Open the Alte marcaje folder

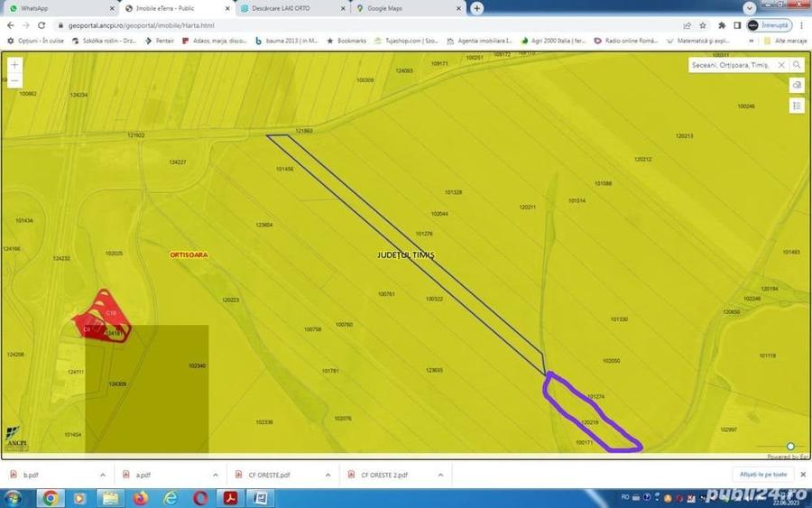pyautogui.click(x=785, y=41)
